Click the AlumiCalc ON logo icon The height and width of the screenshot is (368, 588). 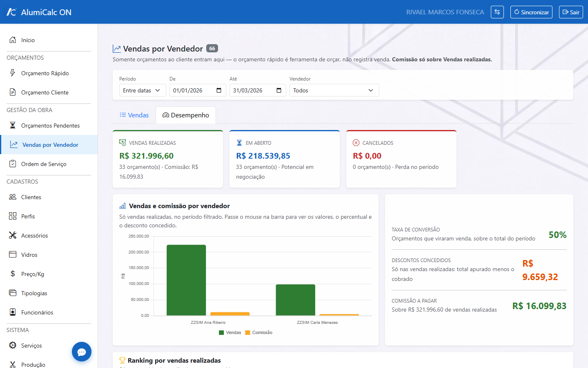click(x=11, y=12)
